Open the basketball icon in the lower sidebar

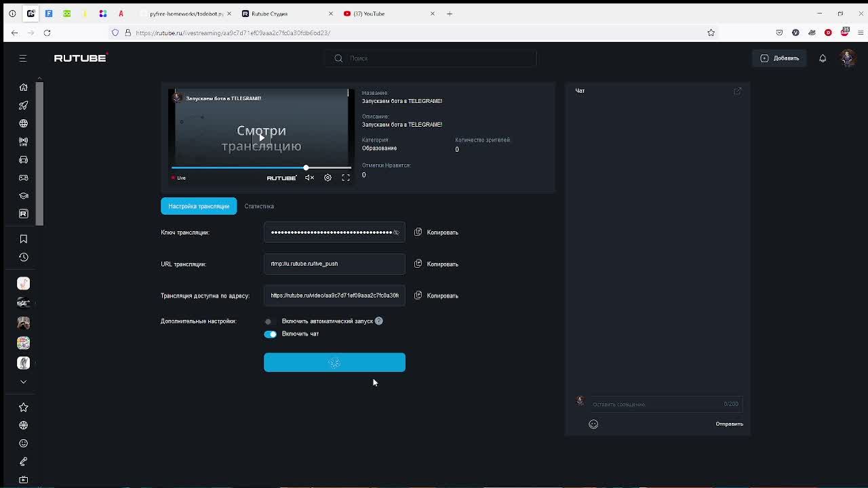tap(23, 426)
